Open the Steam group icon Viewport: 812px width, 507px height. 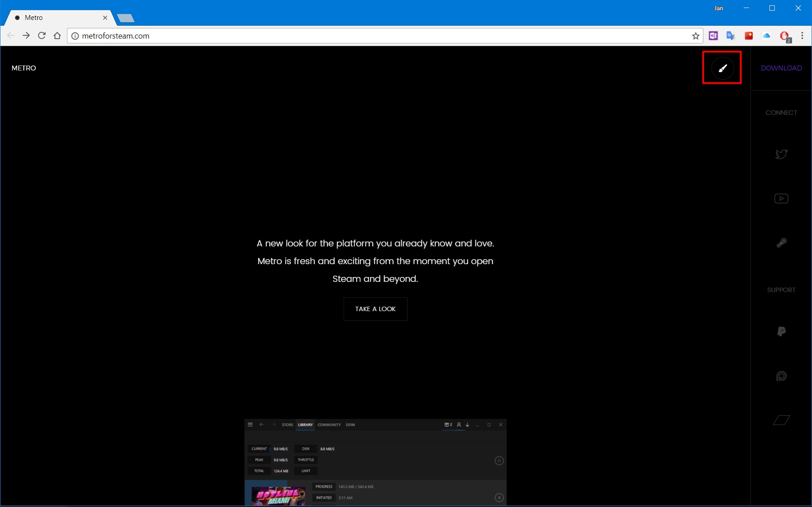[x=781, y=243]
